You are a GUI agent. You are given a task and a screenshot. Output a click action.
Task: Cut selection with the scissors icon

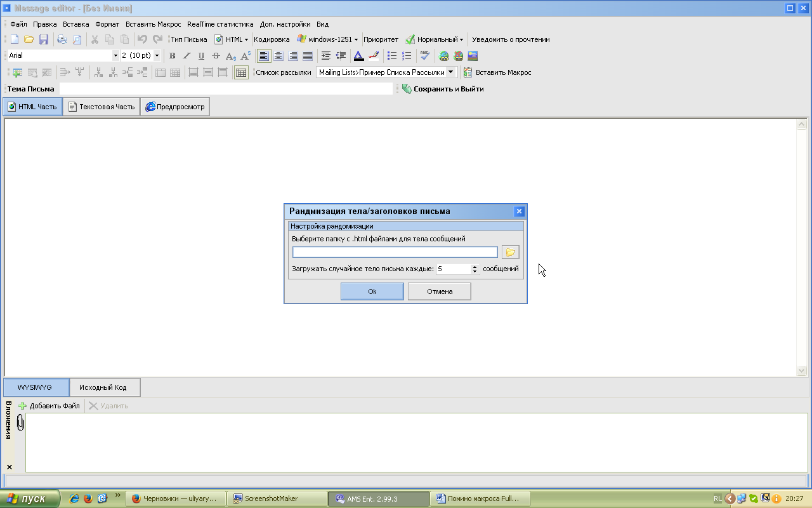pos(95,39)
